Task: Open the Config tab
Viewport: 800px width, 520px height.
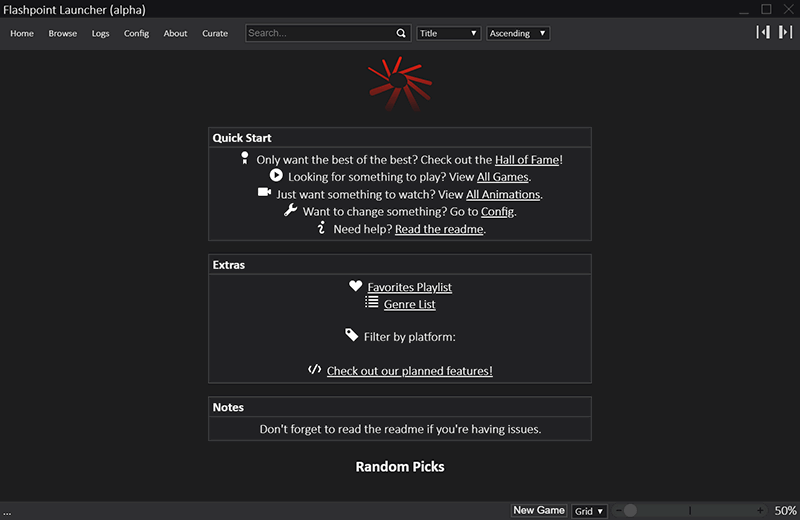Action: [136, 33]
